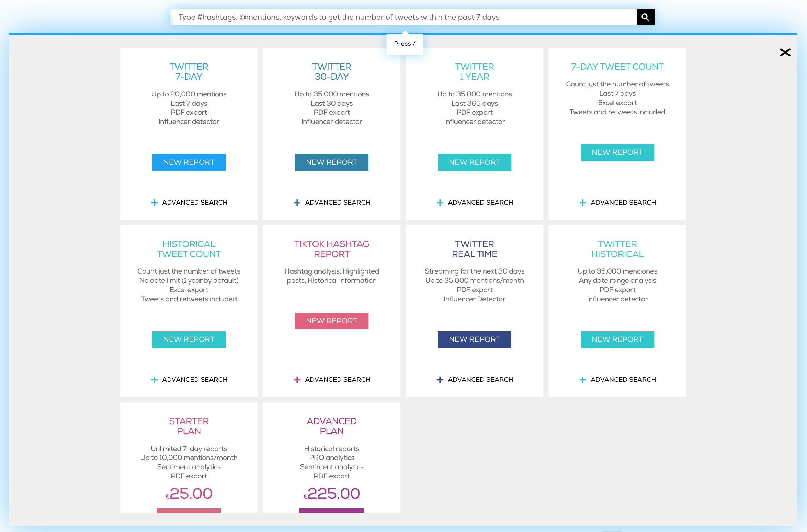The height and width of the screenshot is (532, 807).
Task: Select the Twitter 30-Day card title
Action: click(332, 71)
